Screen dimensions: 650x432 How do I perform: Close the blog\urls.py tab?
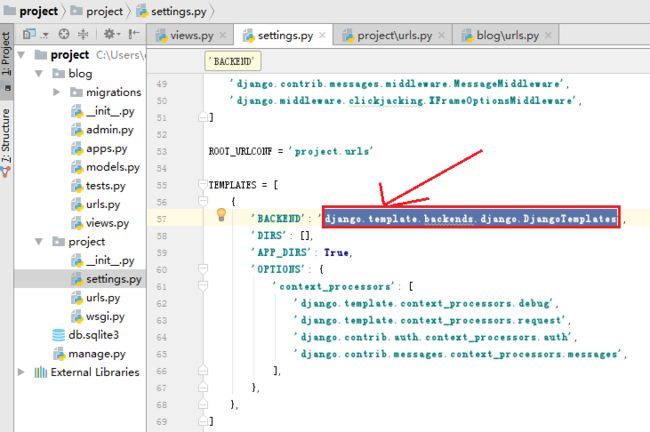coord(548,35)
